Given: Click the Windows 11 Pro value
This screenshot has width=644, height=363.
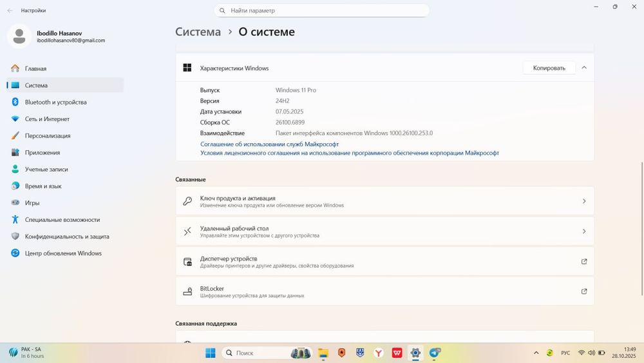Looking at the screenshot, I should point(296,90).
